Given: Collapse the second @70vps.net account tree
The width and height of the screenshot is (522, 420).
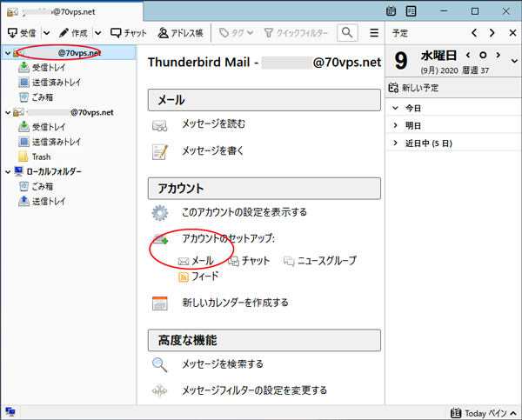Looking at the screenshot, I should pyautogui.click(x=8, y=112).
